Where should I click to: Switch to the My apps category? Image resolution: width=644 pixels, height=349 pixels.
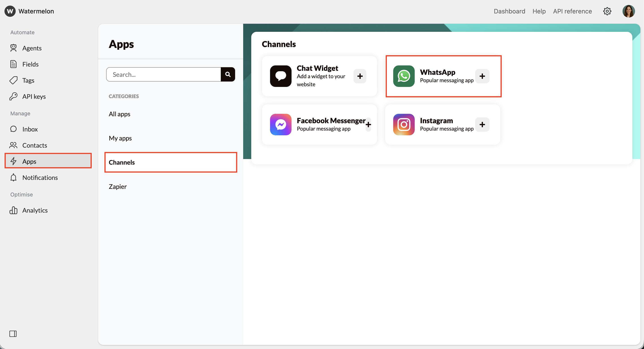(120, 138)
